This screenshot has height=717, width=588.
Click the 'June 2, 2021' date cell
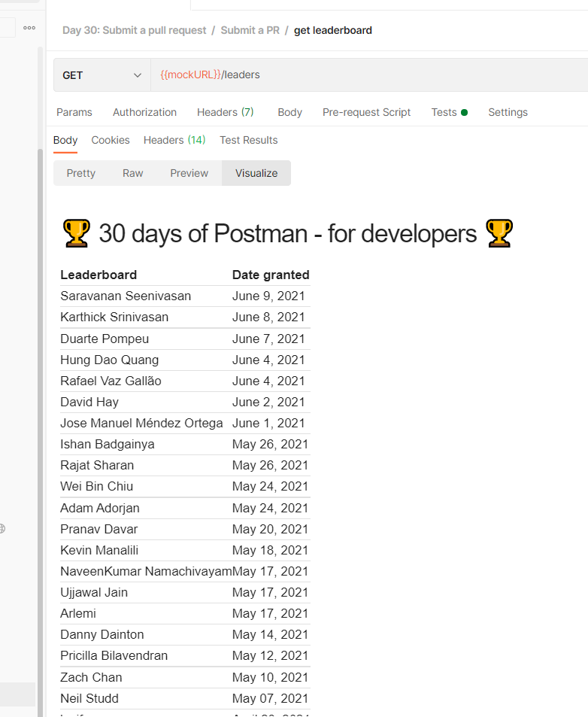pos(268,403)
